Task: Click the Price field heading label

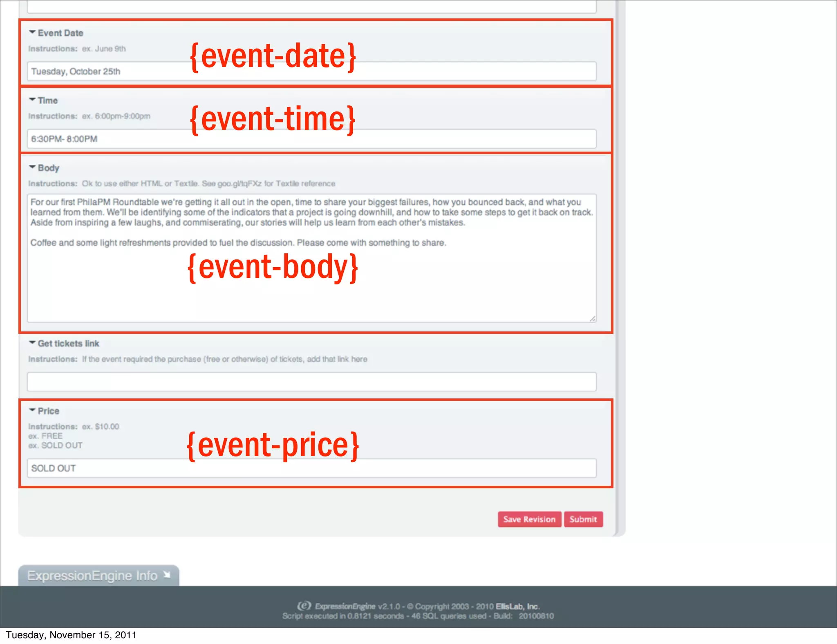Action: [x=48, y=411]
